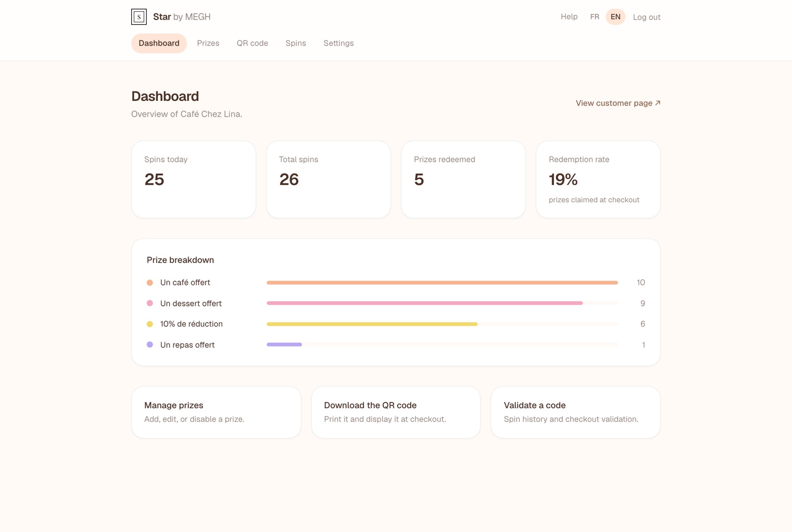Image resolution: width=792 pixels, height=532 pixels.
Task: Click the 19% redemption rate value
Action: coord(563,180)
